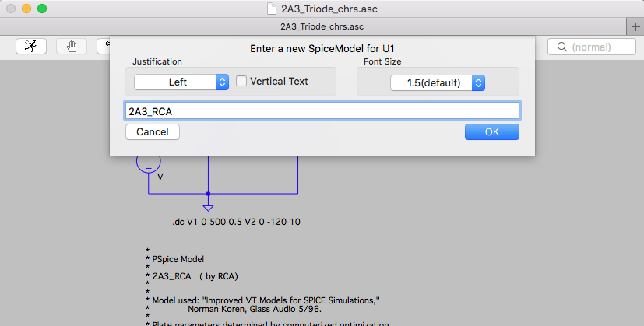Enable the Vertical Text checkbox

coord(241,81)
